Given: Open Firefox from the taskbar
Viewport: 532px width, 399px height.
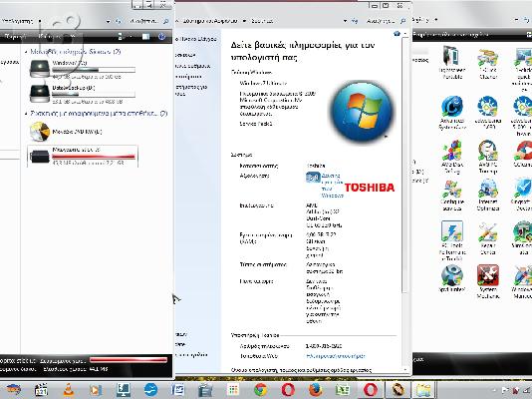Looking at the screenshot, I should pos(315,390).
